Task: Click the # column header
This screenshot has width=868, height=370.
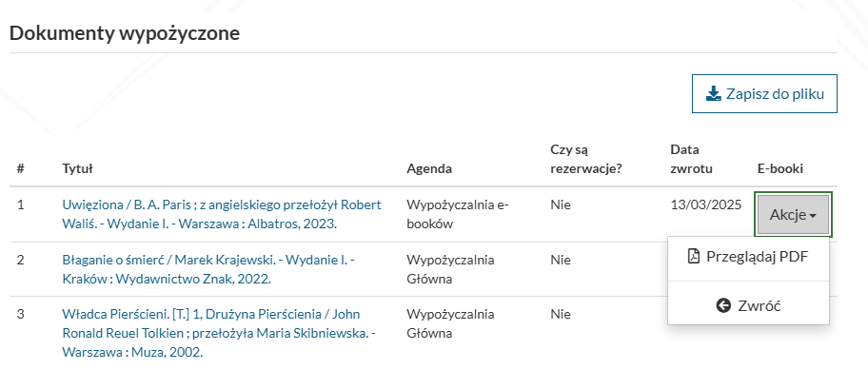Action: (21, 169)
